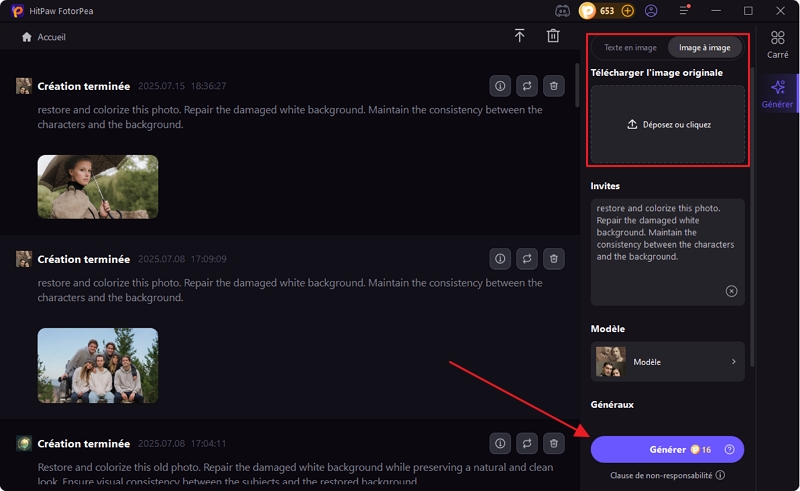This screenshot has width=800, height=491.
Task: Expand the Modèle selector chevron
Action: click(733, 362)
